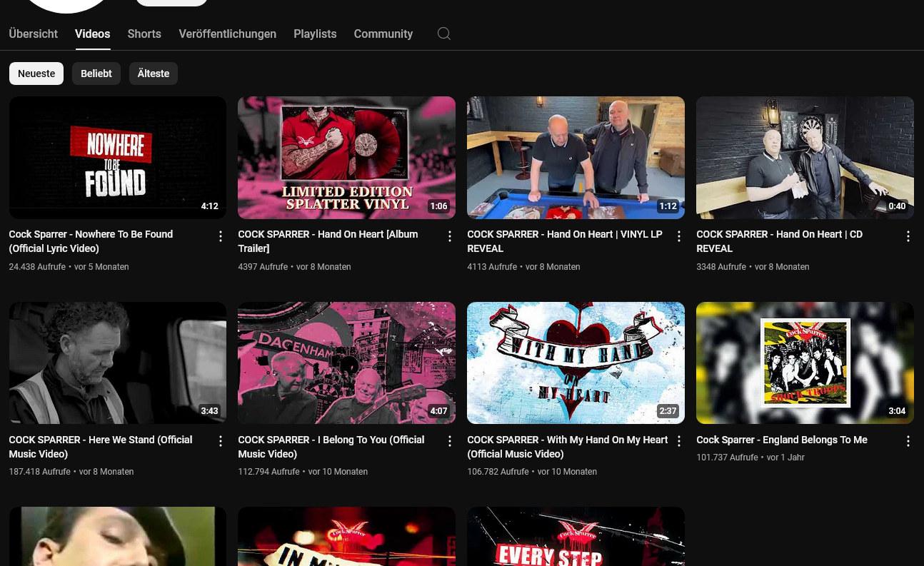
Task: Search the channel with the magnifier icon
Action: [443, 34]
